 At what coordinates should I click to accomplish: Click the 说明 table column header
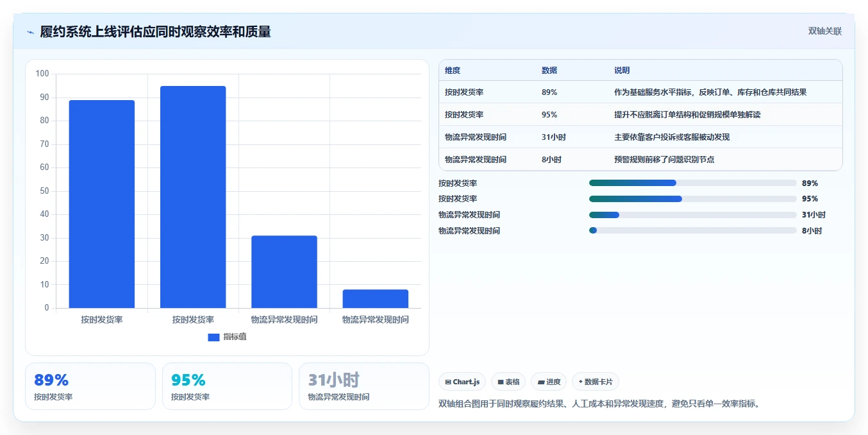(x=622, y=70)
